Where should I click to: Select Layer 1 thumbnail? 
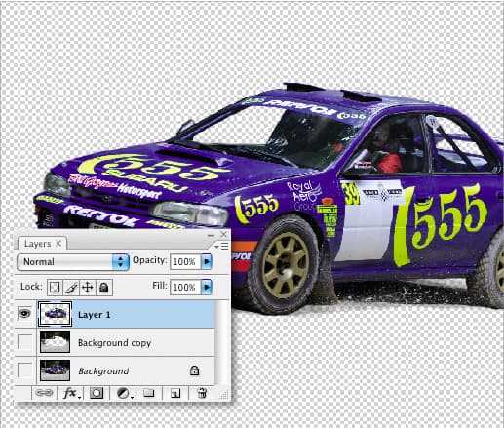pos(55,314)
